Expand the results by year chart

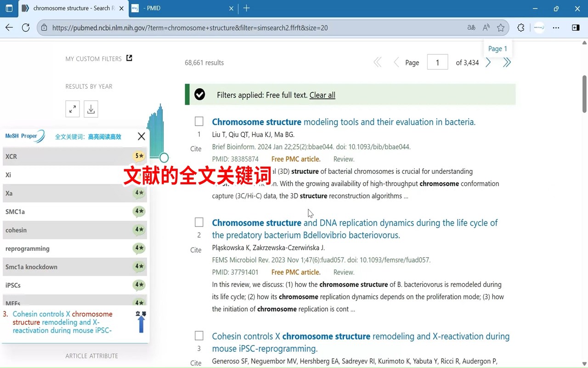[73, 109]
